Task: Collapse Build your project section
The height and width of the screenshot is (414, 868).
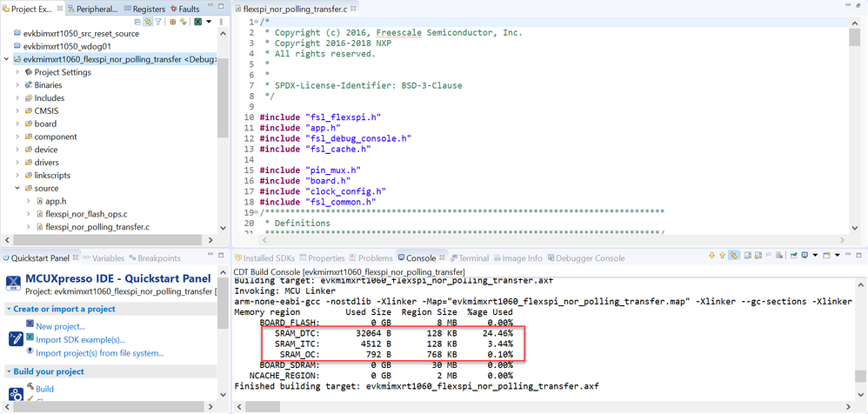Action: pos(9,371)
